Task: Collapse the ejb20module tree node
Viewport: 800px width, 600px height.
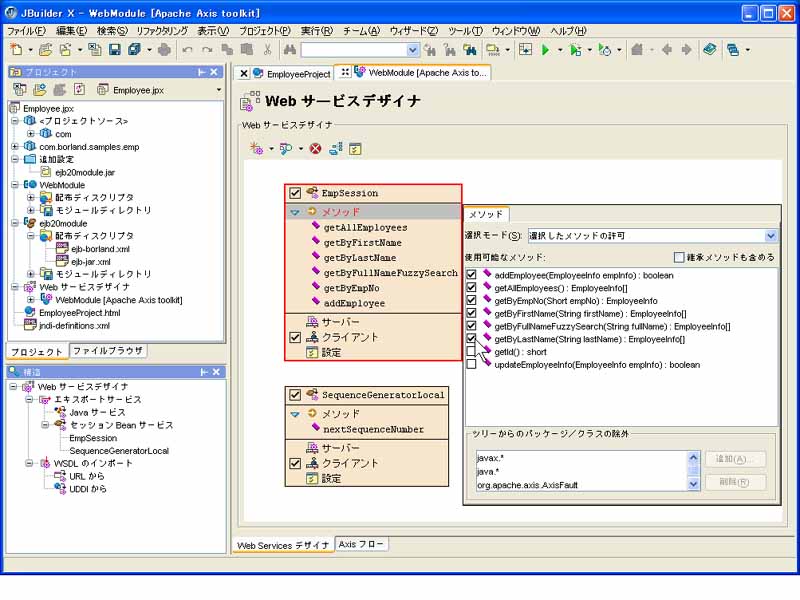Action: 15,223
